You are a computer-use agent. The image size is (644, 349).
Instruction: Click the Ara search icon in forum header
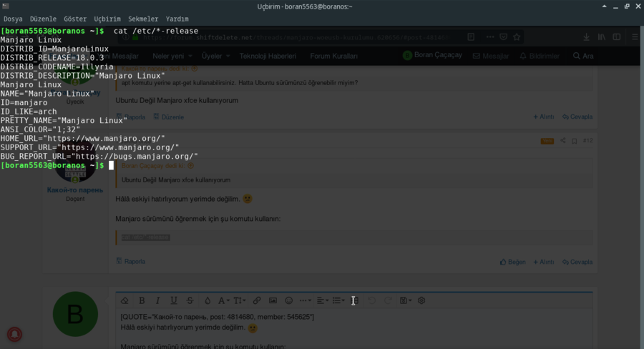click(x=583, y=56)
